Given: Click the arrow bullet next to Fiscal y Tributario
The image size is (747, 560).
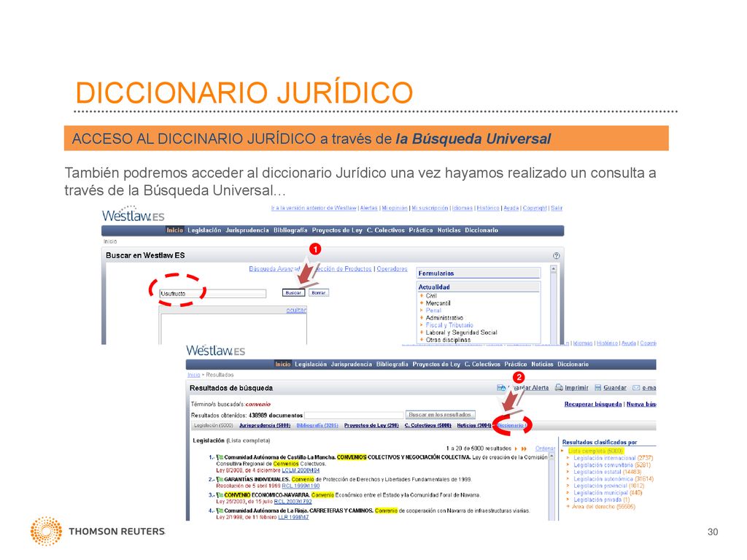Looking at the screenshot, I should click(x=422, y=325).
